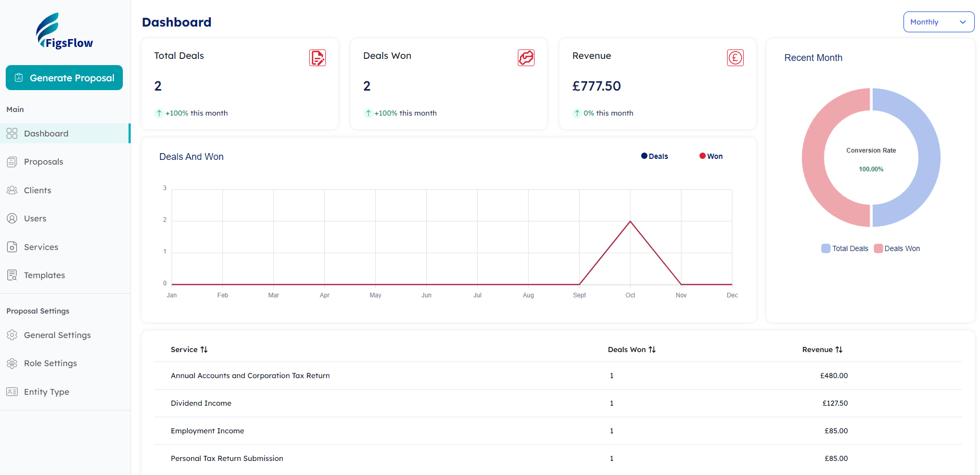Go to Templates in the sidebar

44,276
